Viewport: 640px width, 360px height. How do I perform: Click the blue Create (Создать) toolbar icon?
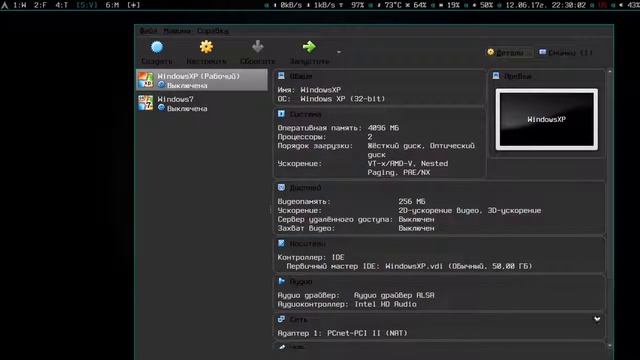pos(157,47)
